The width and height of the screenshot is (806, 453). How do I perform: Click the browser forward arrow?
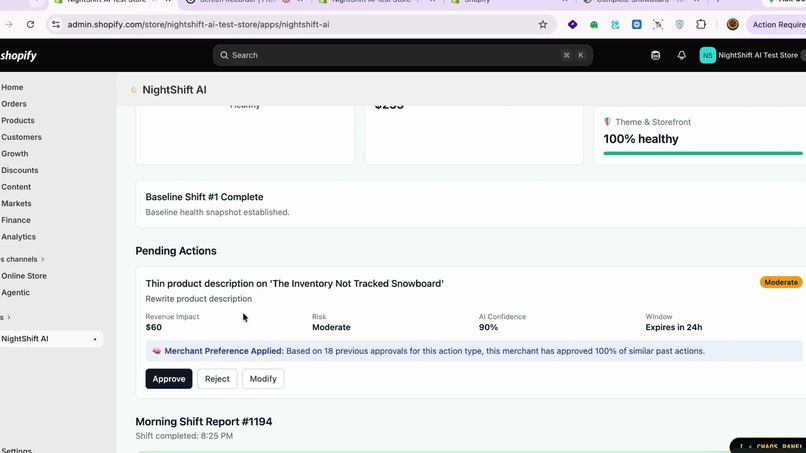pyautogui.click(x=9, y=24)
